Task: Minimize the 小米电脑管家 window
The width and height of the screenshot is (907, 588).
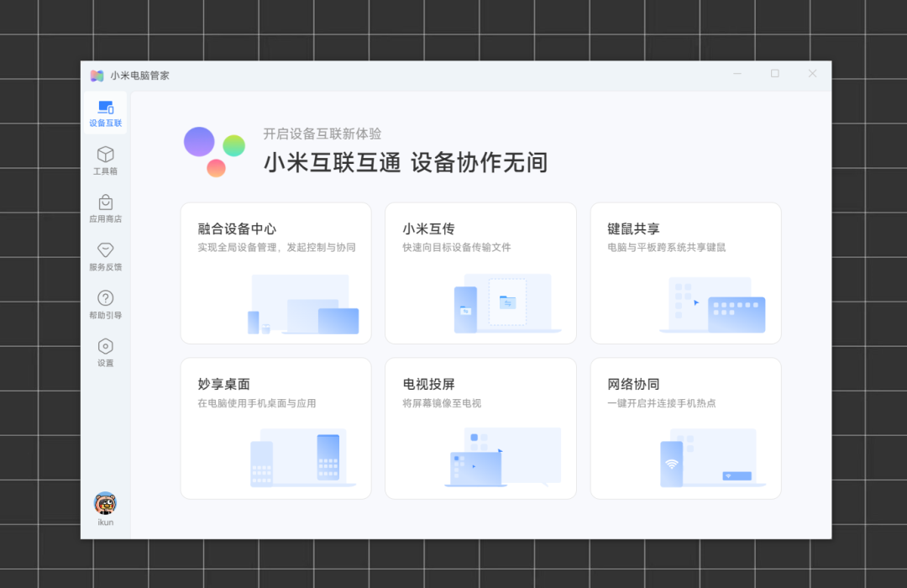Action: coord(737,74)
